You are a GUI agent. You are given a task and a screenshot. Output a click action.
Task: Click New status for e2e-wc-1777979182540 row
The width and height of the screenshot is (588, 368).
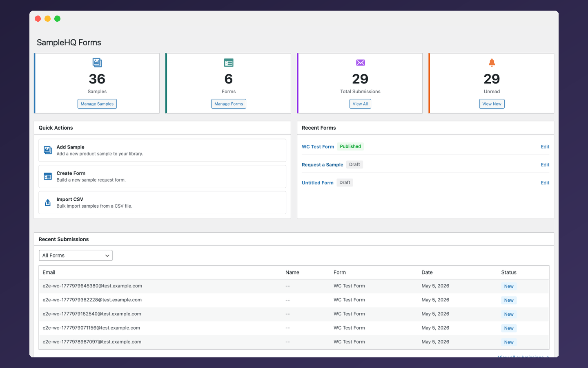(x=509, y=314)
